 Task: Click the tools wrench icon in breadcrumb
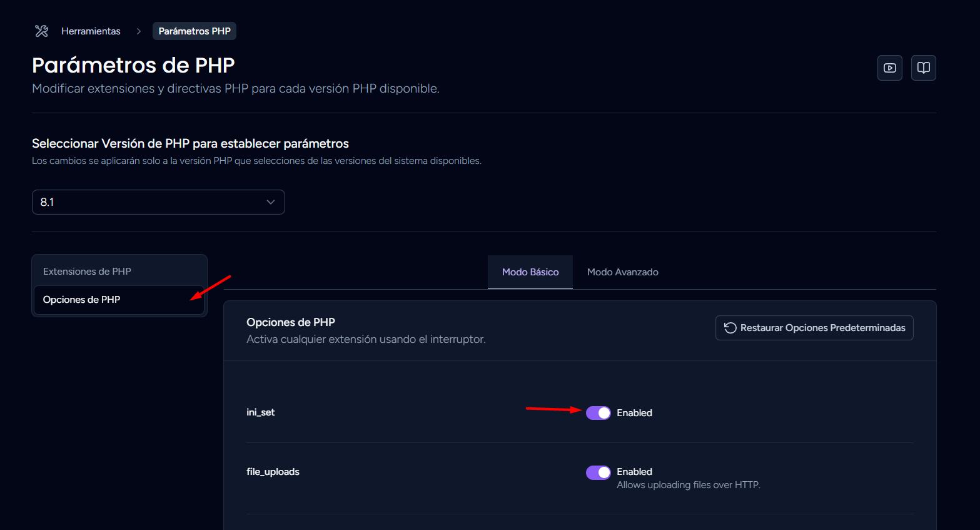(x=42, y=31)
